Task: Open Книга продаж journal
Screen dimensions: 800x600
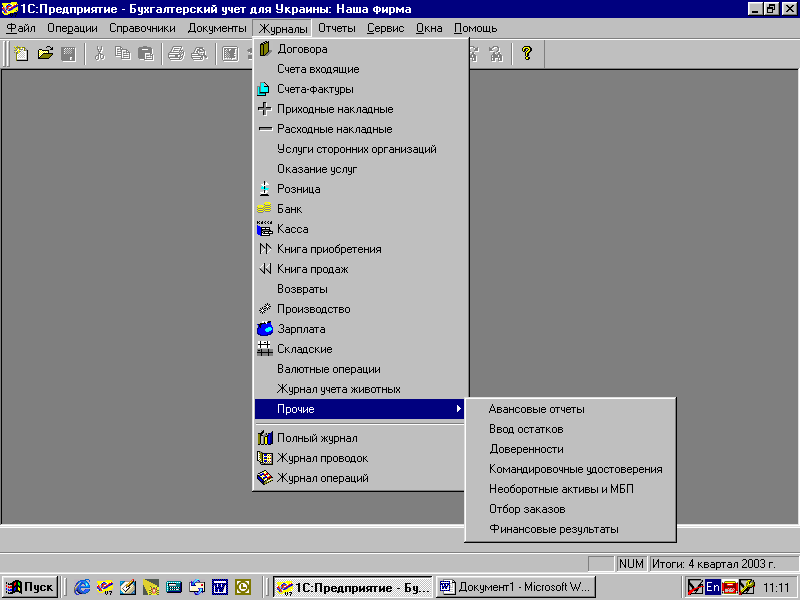Action: tap(359, 269)
